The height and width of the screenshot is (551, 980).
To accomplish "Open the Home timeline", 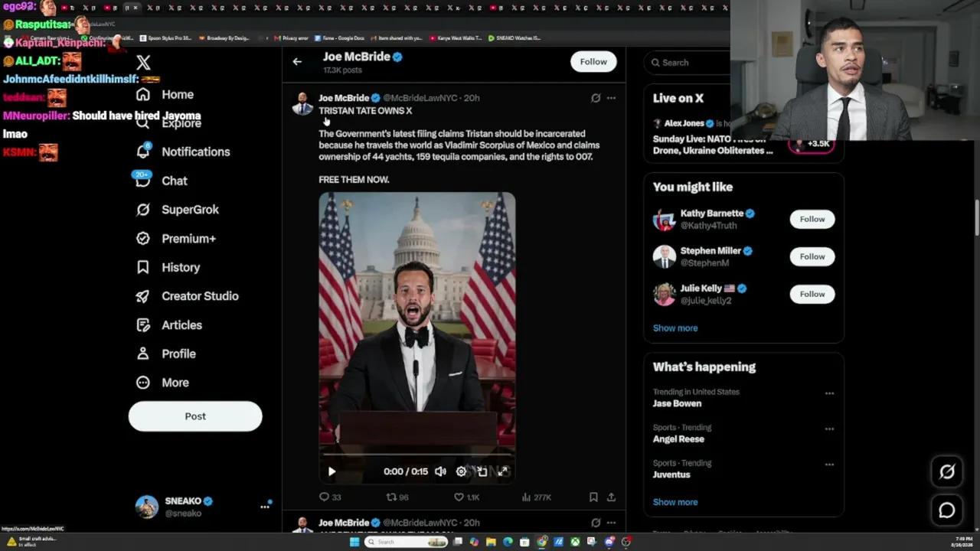I will 165,95.
